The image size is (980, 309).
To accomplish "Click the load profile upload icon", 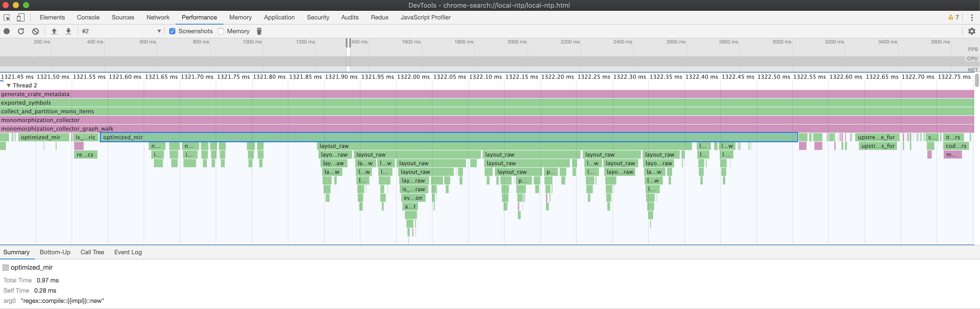I will click(x=54, y=31).
